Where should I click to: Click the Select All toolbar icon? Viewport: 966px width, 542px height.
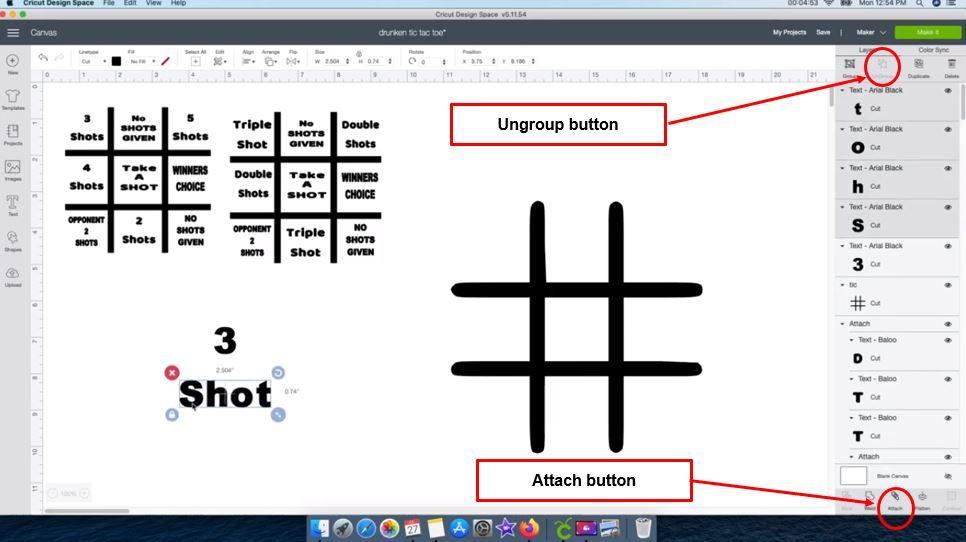tap(195, 61)
